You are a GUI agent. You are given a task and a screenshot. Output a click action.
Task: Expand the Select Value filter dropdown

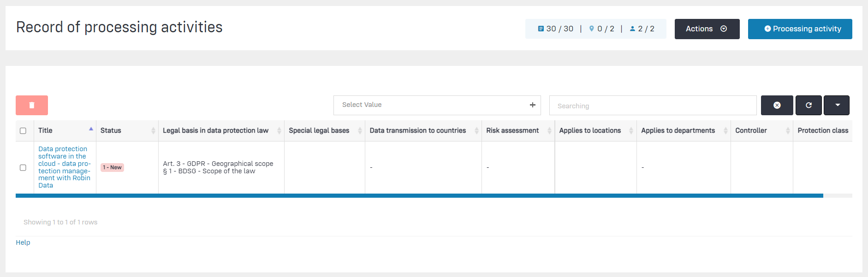437,105
